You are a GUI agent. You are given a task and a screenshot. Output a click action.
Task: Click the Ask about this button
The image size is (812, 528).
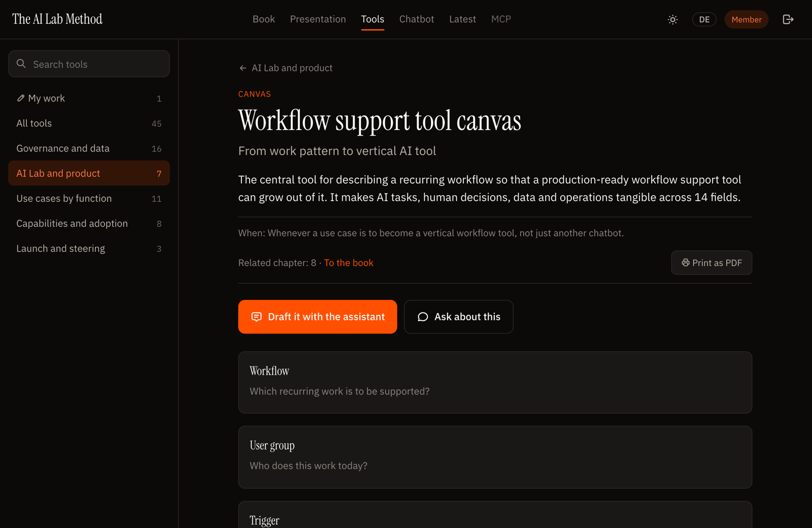point(459,317)
